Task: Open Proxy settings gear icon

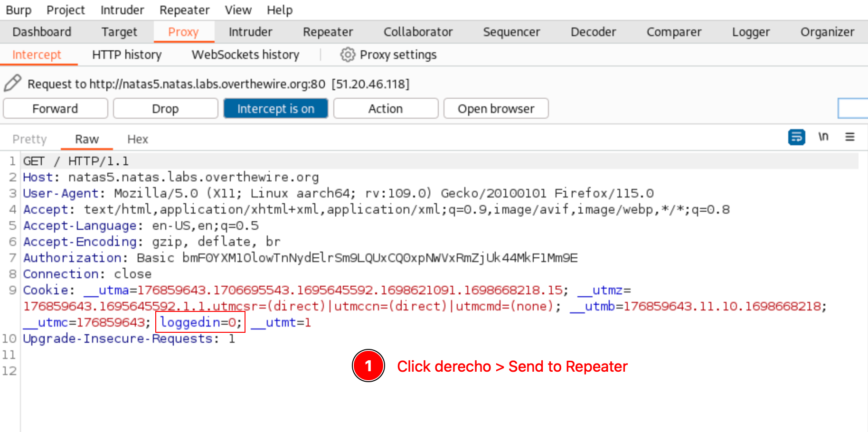Action: click(348, 55)
